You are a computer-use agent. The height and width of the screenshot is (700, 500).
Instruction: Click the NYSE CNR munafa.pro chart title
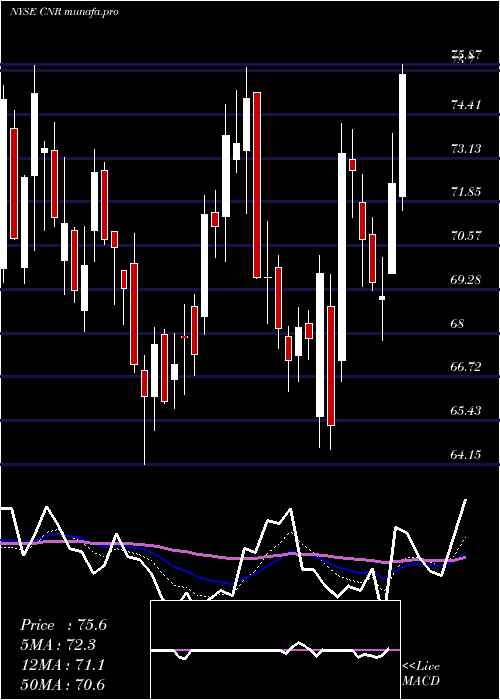(64, 12)
